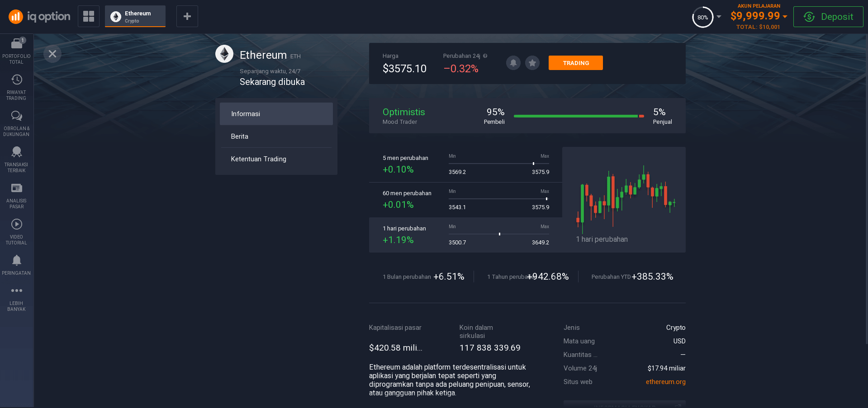Viewport: 868px width, 408px height.
Task: Click the Optimistis mood label
Action: coord(404,112)
